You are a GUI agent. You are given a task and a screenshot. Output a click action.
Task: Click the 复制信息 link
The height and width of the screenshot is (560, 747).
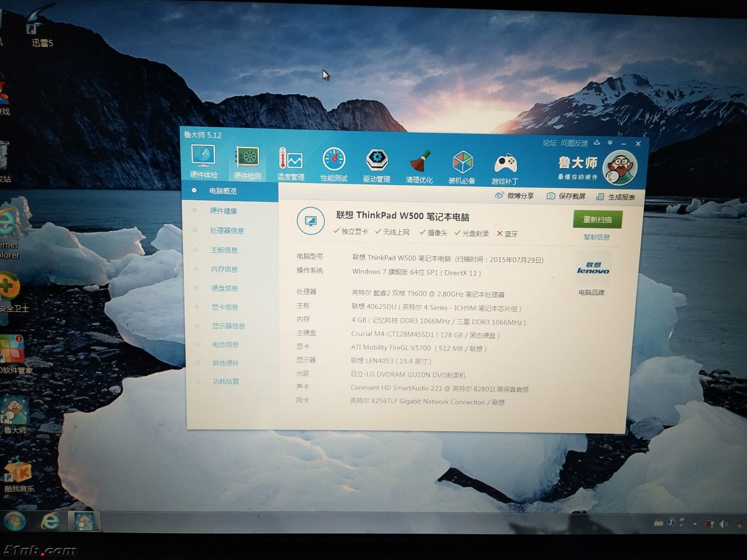tap(596, 237)
